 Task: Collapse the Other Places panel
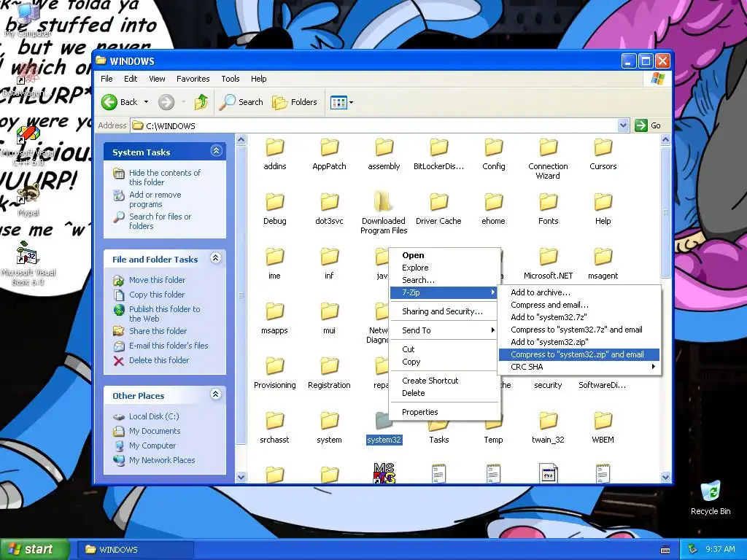point(216,394)
